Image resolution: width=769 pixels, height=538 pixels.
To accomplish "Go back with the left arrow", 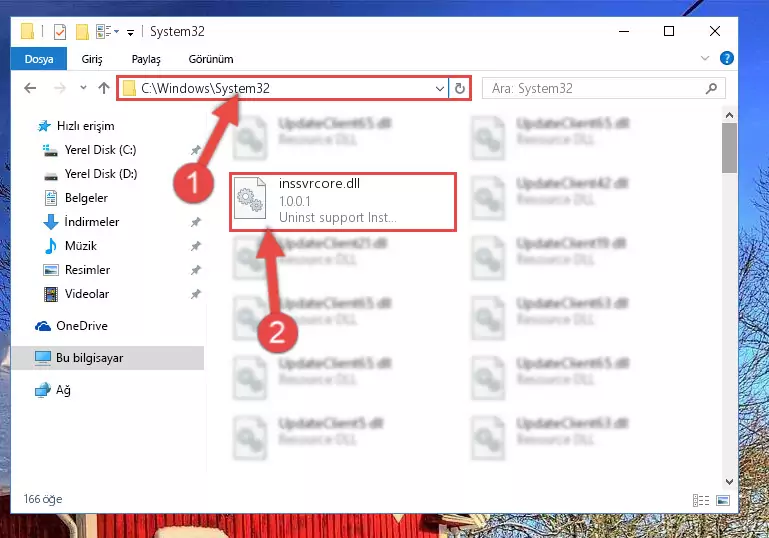I will click(30, 88).
